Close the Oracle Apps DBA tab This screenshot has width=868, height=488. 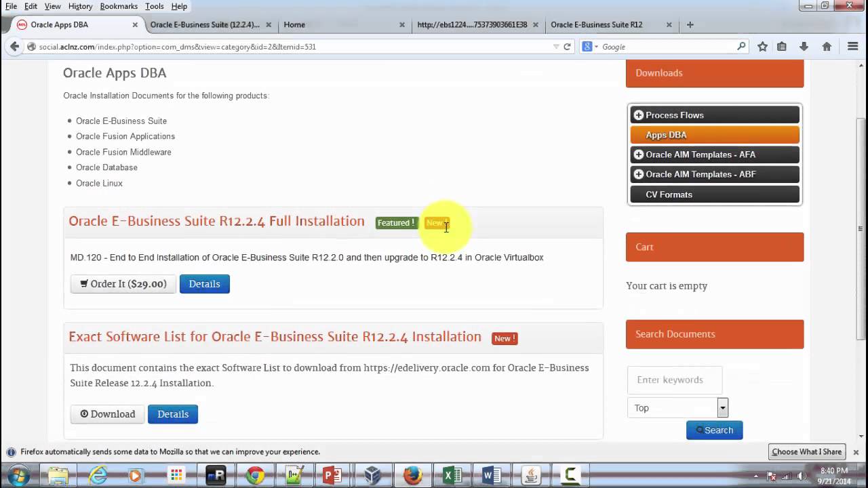coord(135,24)
